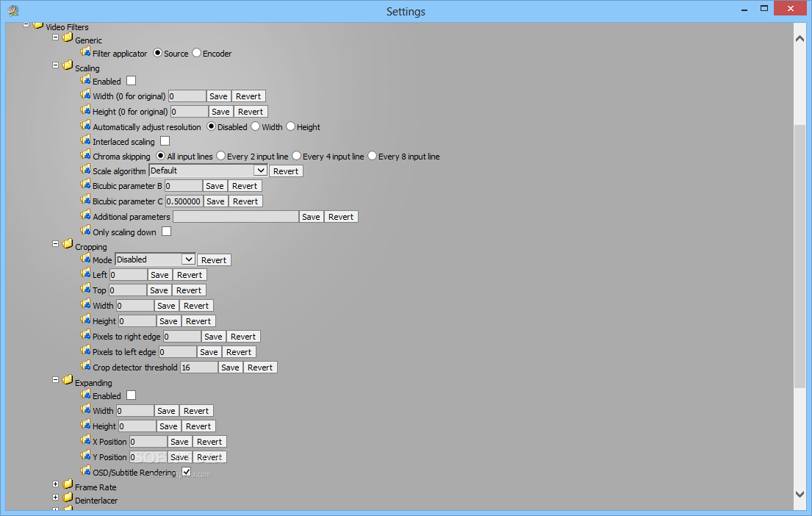The height and width of the screenshot is (516, 812).
Task: Open the cropping Mode dropdown
Action: [x=189, y=259]
